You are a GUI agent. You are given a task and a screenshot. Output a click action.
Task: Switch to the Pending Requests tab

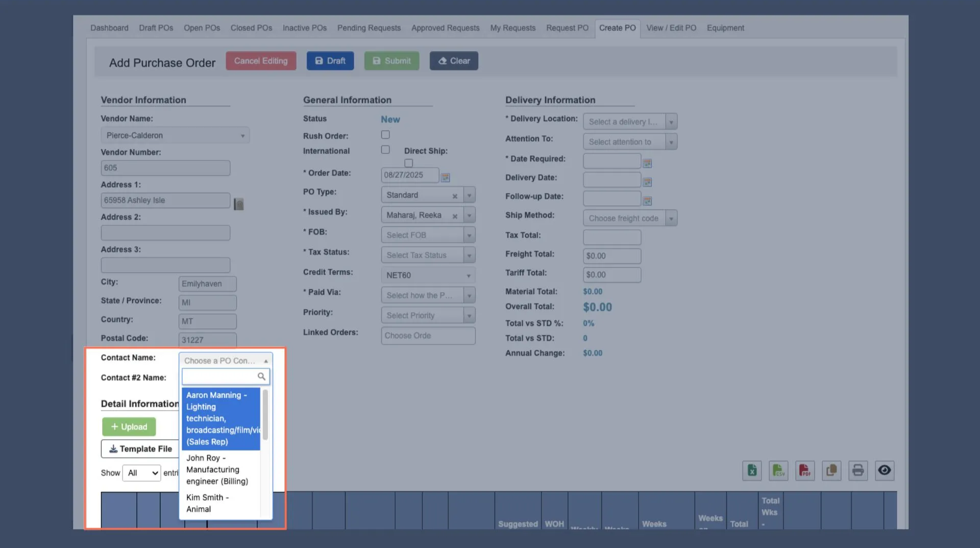click(369, 28)
